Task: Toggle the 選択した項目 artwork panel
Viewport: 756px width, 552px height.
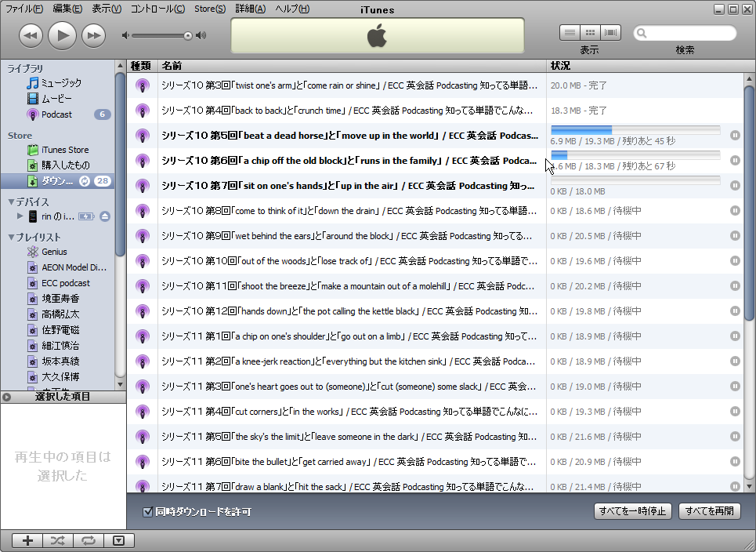Action: pyautogui.click(x=6, y=397)
